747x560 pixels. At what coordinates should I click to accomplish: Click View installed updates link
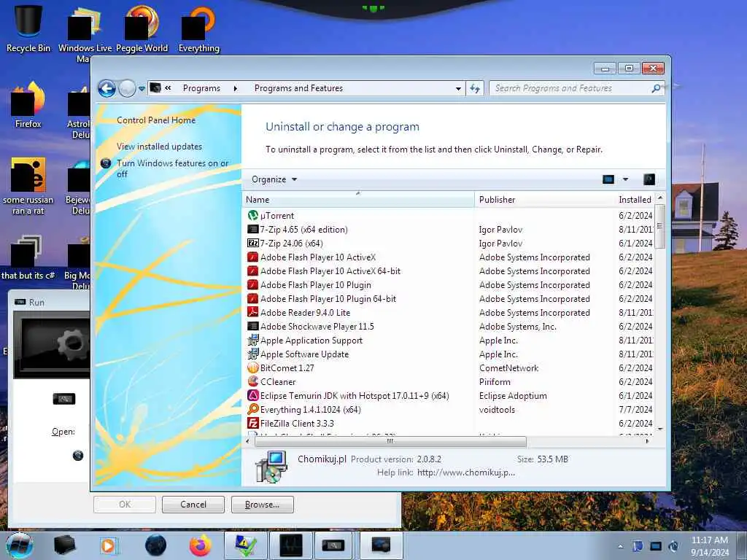point(159,146)
